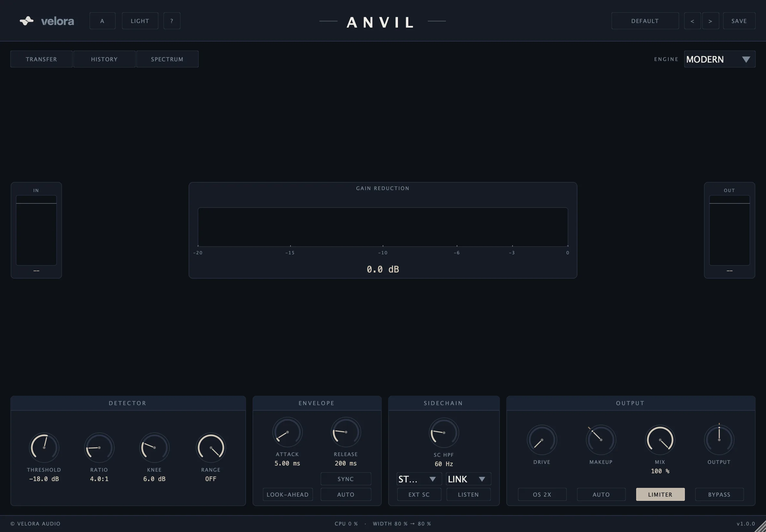The width and height of the screenshot is (766, 532).
Task: Click the v1.0.0 version label
Action: pos(746,524)
